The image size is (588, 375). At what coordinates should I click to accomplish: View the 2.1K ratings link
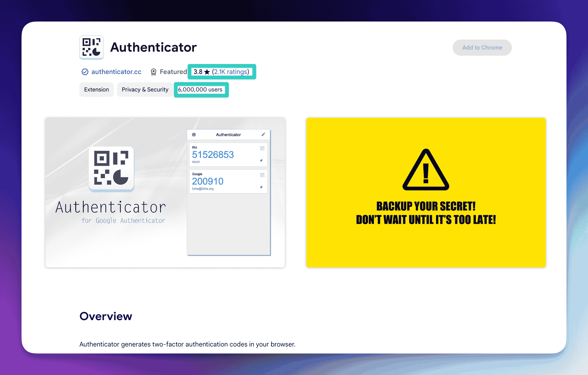click(231, 72)
